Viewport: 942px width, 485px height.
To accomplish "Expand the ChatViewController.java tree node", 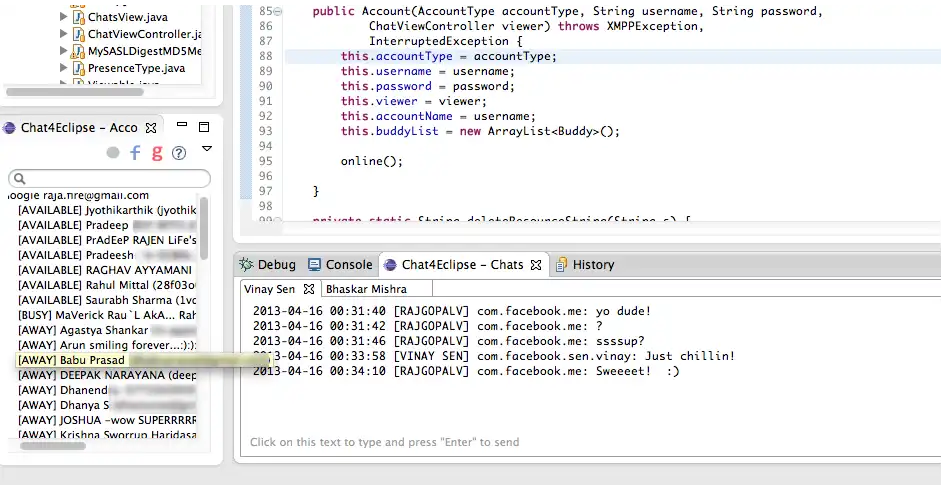I will coord(64,34).
